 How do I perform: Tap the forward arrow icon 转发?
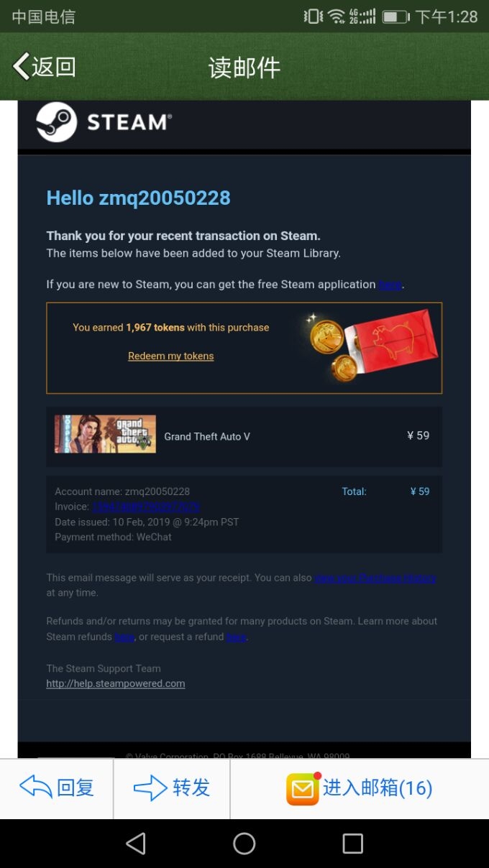(150, 788)
